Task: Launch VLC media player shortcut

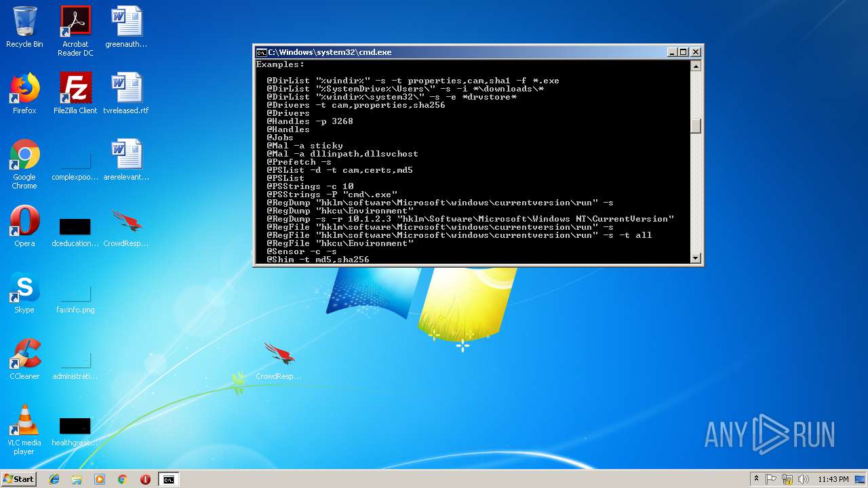Action: [24, 430]
